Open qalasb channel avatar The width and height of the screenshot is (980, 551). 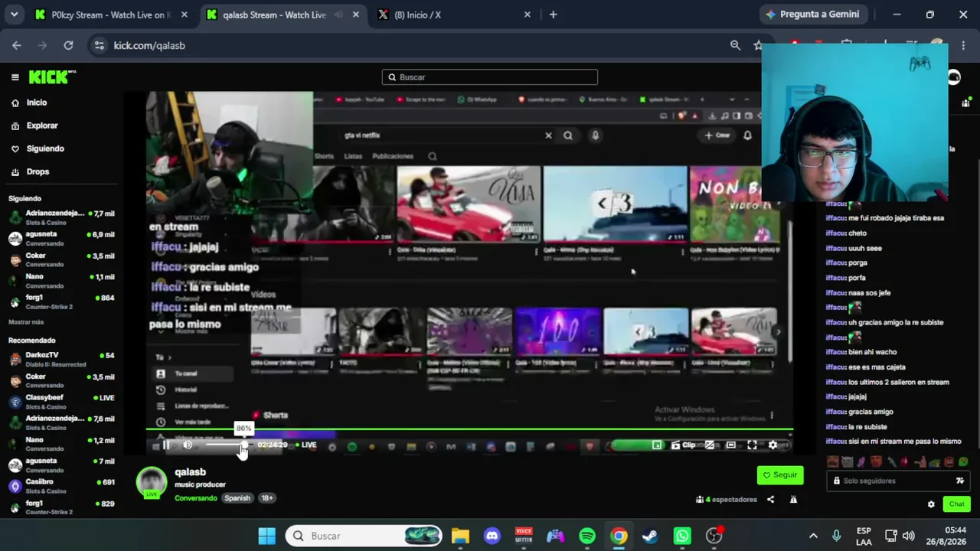(152, 482)
